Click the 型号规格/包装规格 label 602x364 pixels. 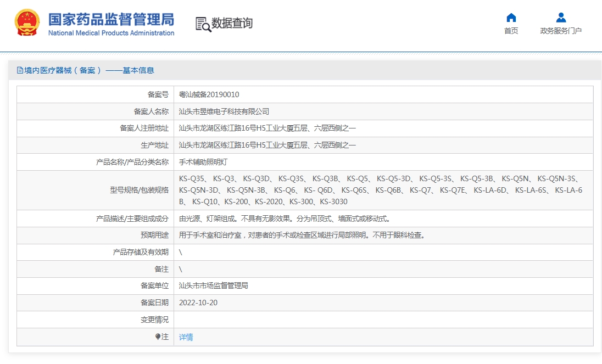139,191
